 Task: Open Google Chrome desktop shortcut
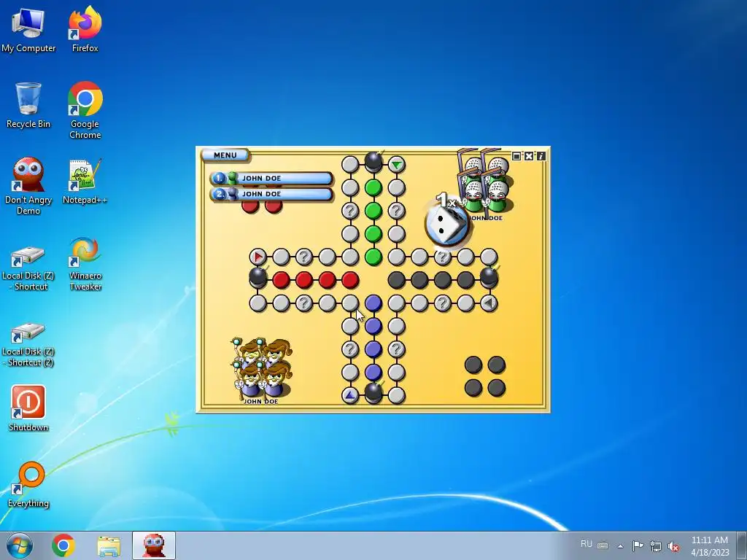85,111
